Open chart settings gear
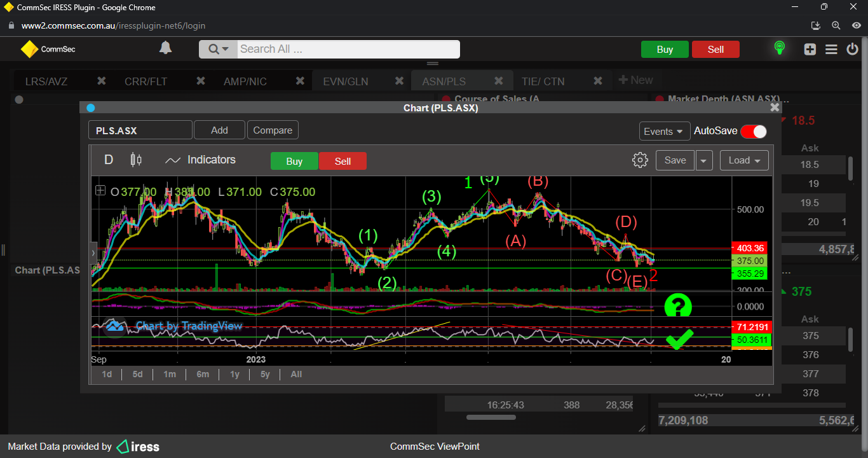This screenshot has width=868, height=458. (x=640, y=160)
